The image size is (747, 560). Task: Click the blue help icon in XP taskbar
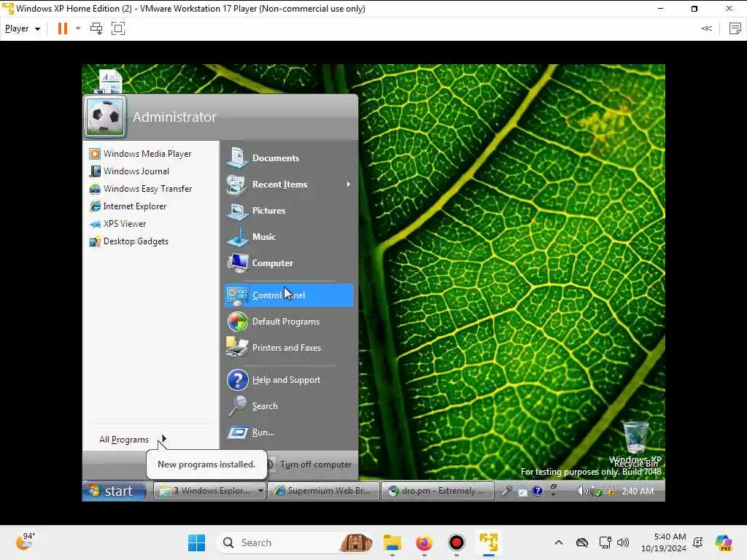(x=538, y=491)
